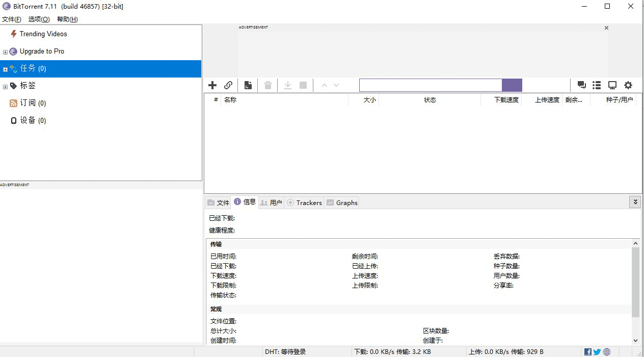The image size is (644, 357).
Task: Click the Add Torrent plus icon
Action: (x=212, y=85)
